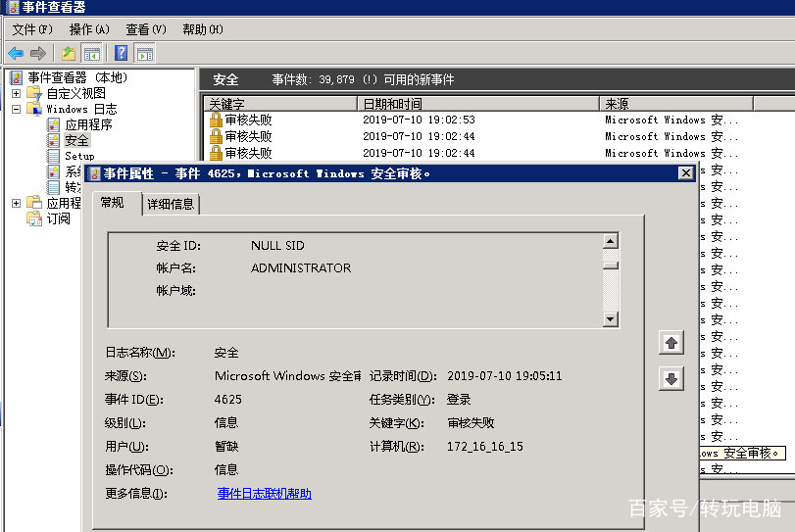Screen dimensions: 795x532
Task: Click description box scroll up arrow
Action: pos(610,241)
